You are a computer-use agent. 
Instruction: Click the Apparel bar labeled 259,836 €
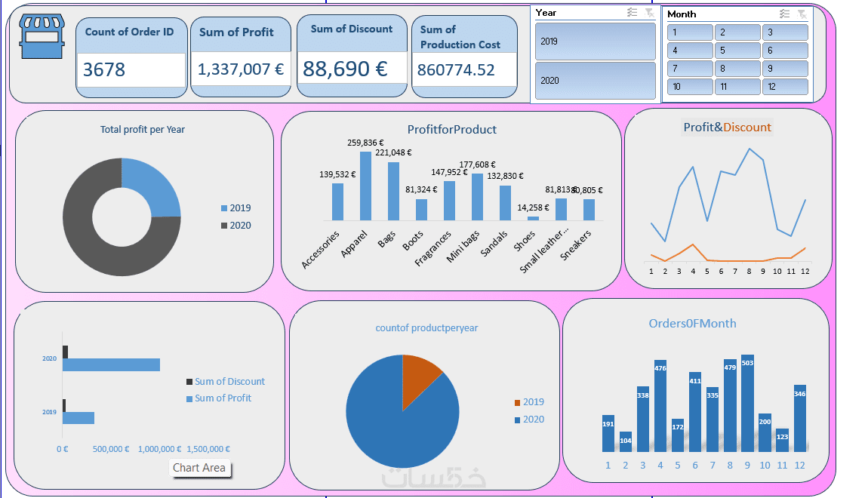tap(365, 186)
